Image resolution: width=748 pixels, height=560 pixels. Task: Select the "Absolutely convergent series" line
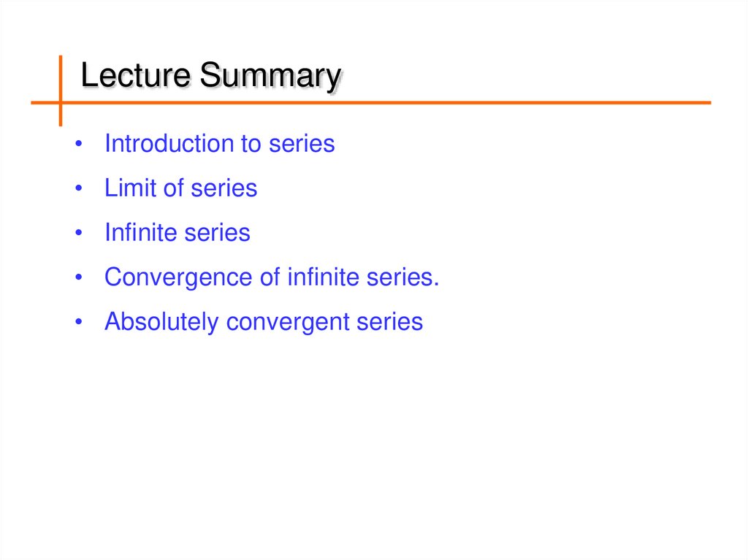(263, 322)
